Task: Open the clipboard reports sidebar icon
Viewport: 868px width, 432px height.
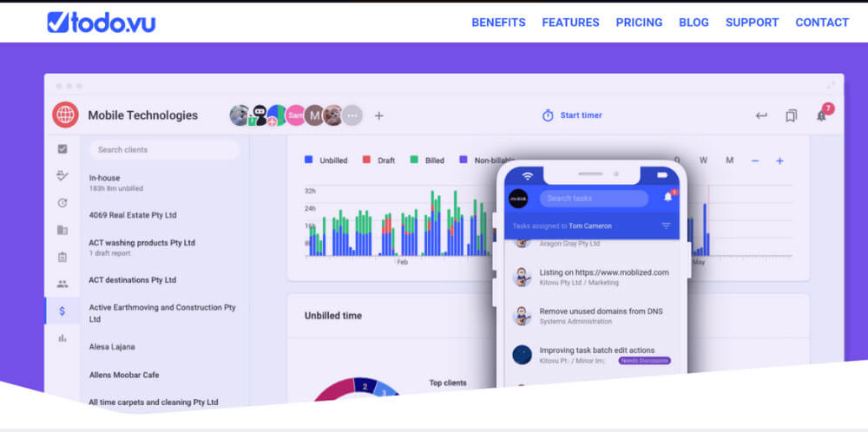Action: [x=62, y=258]
